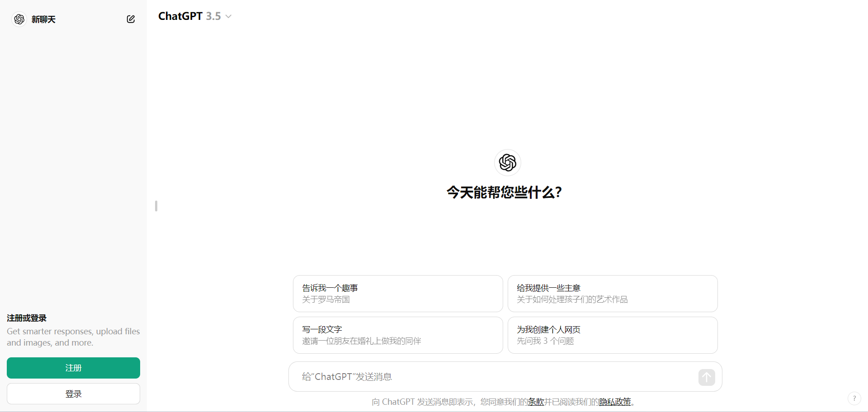The height and width of the screenshot is (412, 868).
Task: Click the 今天能帮您些什么? heading
Action: (x=505, y=192)
